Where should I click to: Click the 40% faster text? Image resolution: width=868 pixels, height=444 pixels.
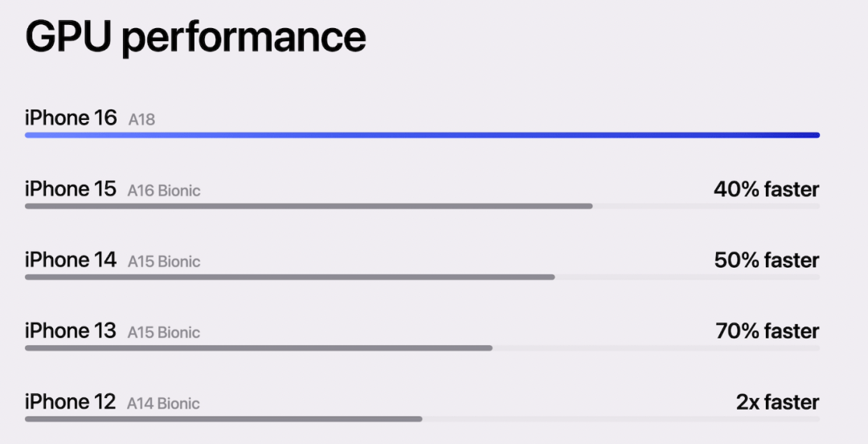pyautogui.click(x=766, y=190)
